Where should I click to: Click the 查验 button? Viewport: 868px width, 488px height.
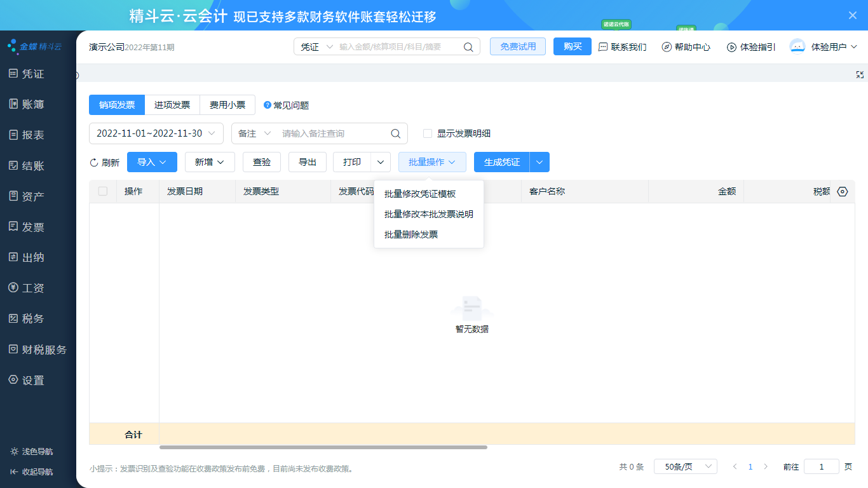coord(262,162)
